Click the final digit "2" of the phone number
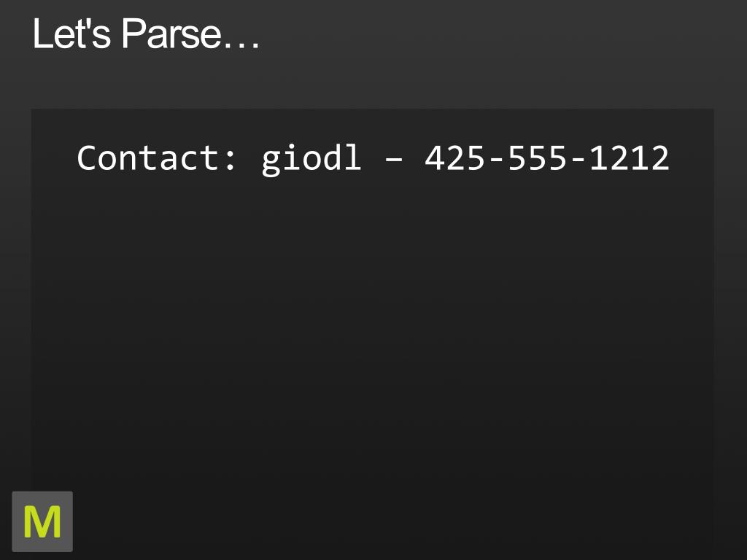 [x=659, y=158]
